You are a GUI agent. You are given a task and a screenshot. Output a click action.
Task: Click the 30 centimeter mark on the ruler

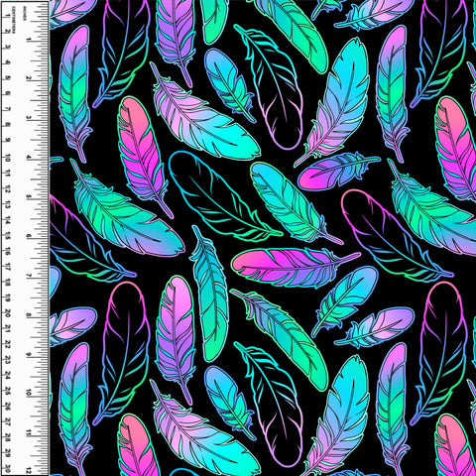pos(8,469)
